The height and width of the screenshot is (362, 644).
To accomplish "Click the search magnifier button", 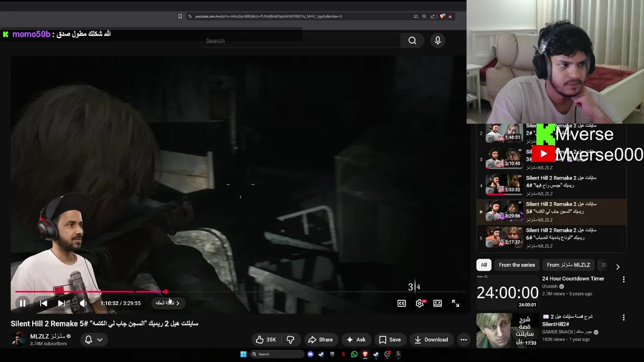I will (x=413, y=41).
